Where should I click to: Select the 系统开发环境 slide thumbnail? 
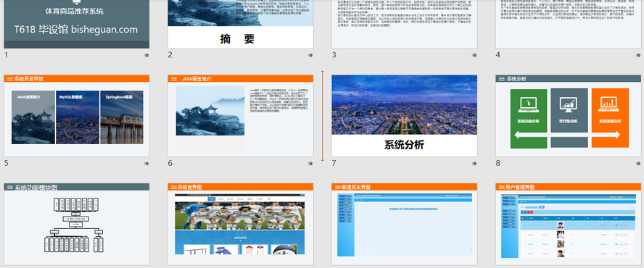pos(77,116)
